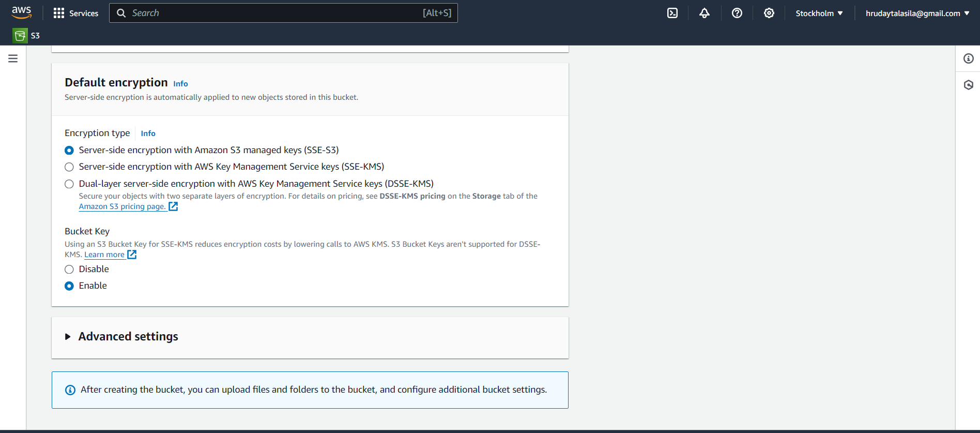Select SSE-KMS encryption option
Image resolution: width=980 pixels, height=433 pixels.
tap(69, 167)
